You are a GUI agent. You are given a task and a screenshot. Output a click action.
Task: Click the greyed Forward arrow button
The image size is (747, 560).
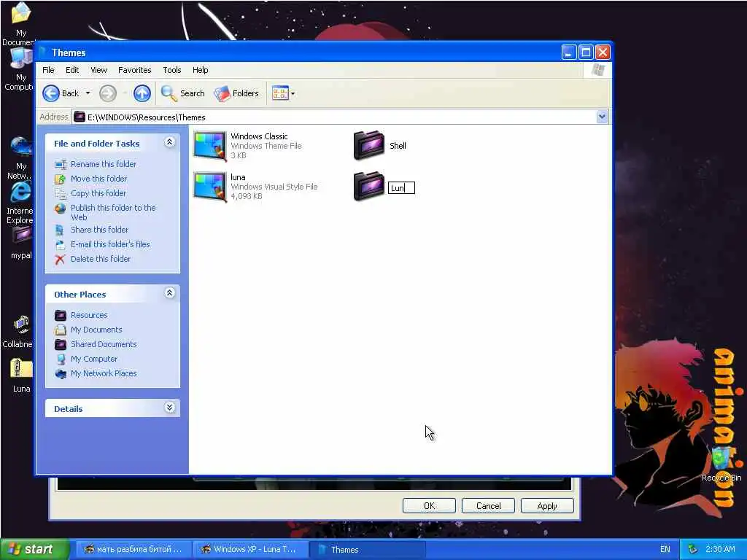[x=108, y=93]
